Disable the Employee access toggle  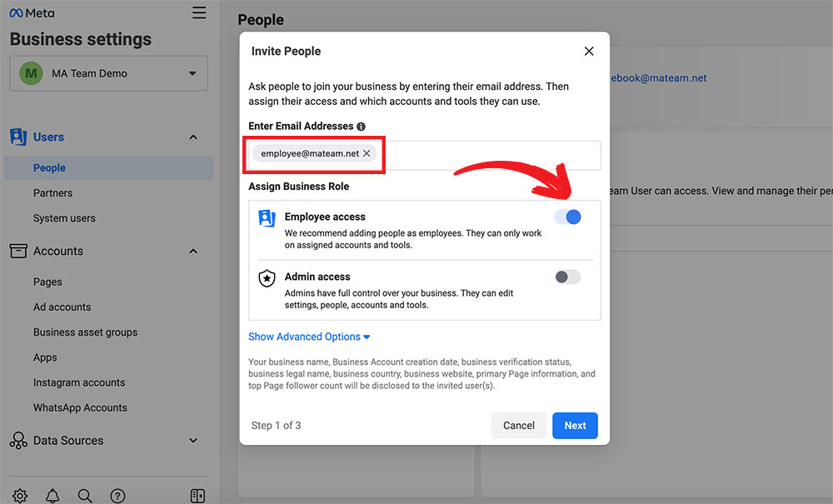(568, 217)
